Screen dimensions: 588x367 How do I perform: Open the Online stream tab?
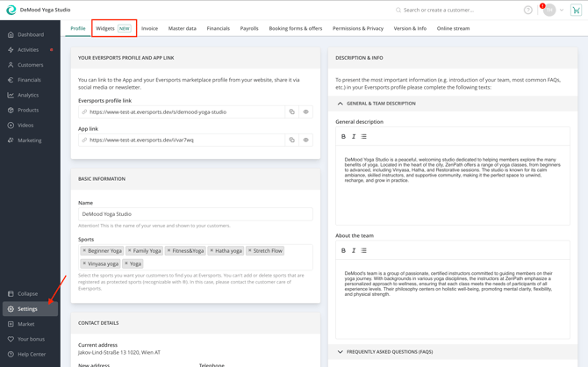point(453,28)
